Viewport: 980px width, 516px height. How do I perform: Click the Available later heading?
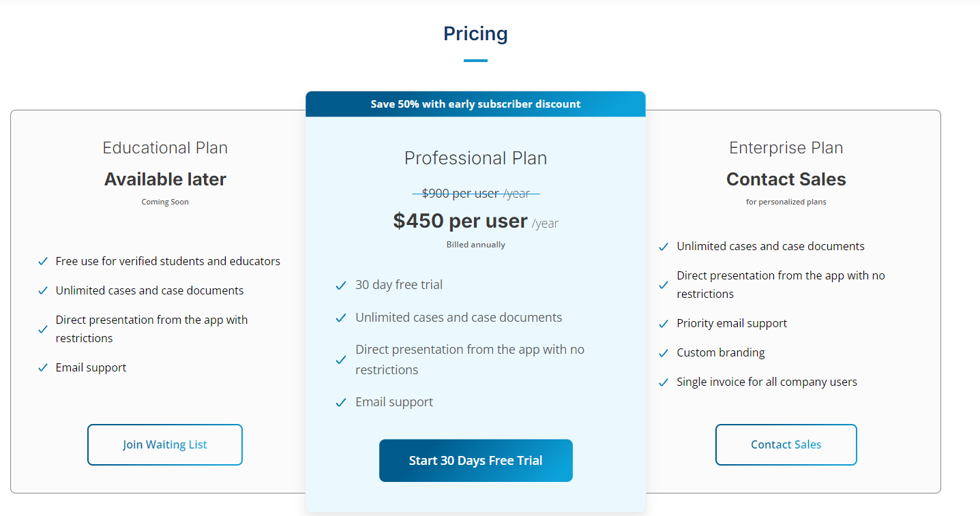(165, 179)
